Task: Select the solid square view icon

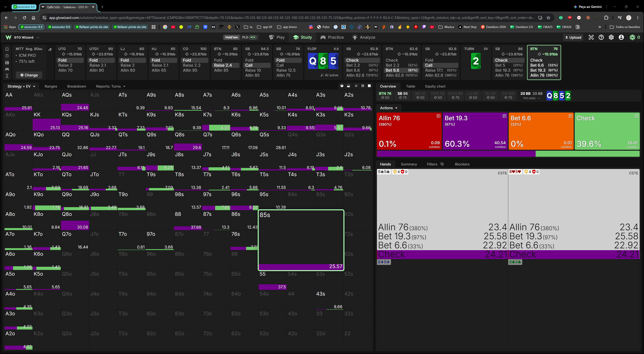Action: [x=369, y=86]
